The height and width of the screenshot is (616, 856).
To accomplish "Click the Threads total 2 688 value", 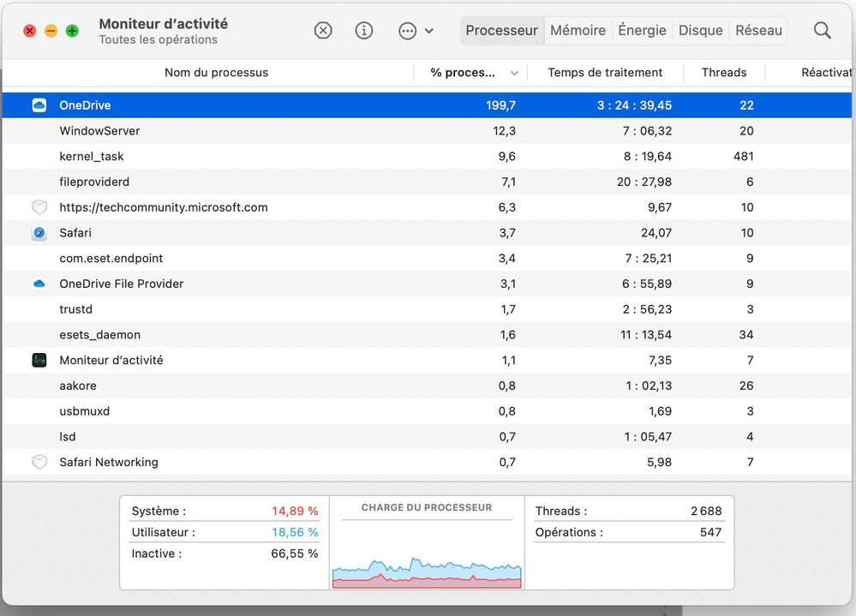I will (706, 511).
